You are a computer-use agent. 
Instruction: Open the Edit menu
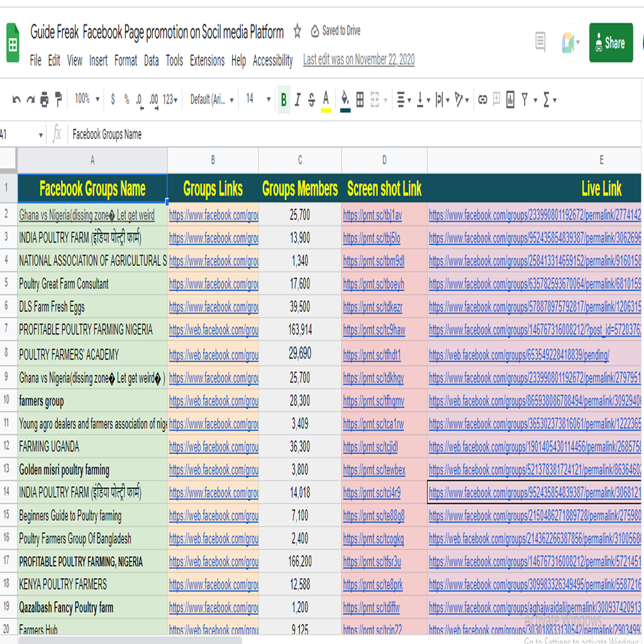tap(54, 61)
